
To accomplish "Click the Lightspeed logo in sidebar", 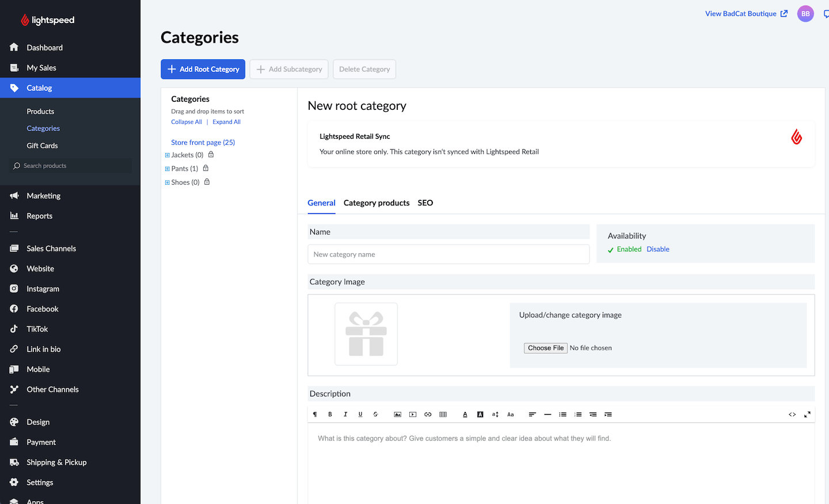I will tap(48, 20).
